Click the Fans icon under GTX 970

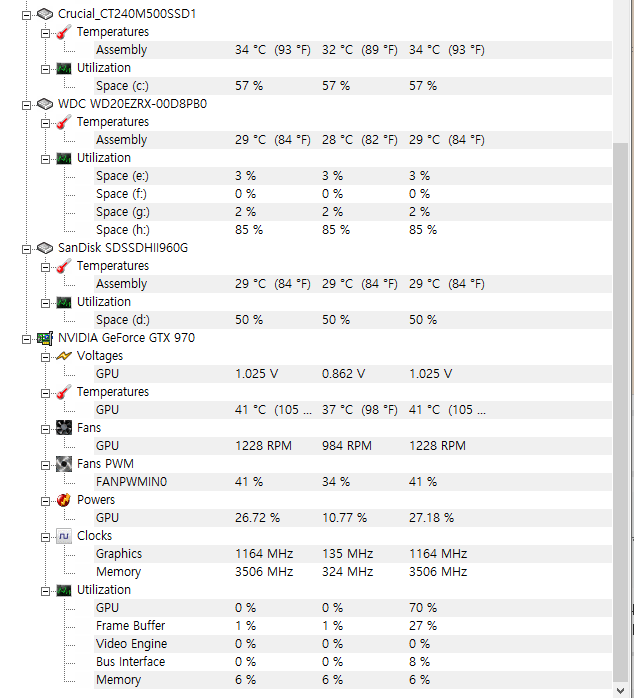point(64,428)
